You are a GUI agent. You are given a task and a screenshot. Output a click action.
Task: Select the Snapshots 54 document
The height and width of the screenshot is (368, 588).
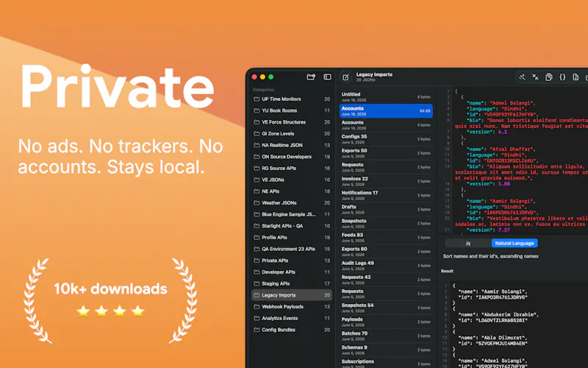pyautogui.click(x=386, y=308)
